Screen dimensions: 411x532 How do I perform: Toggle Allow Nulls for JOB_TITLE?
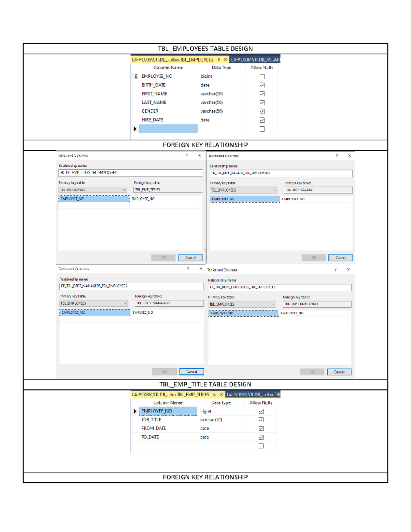pyautogui.click(x=261, y=419)
